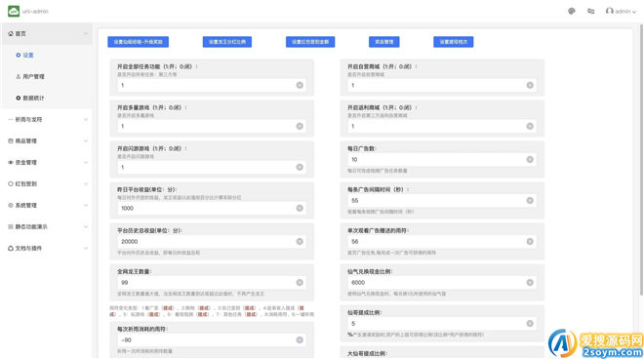Clear the 每条广告间隔时间 field with clear icon

530,200
